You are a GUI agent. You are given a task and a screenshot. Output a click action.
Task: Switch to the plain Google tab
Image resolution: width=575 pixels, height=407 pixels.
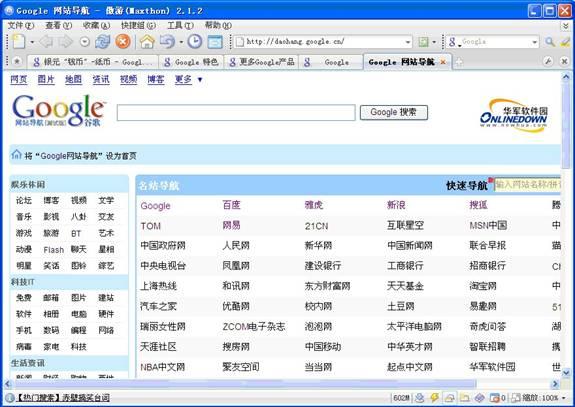[331, 62]
